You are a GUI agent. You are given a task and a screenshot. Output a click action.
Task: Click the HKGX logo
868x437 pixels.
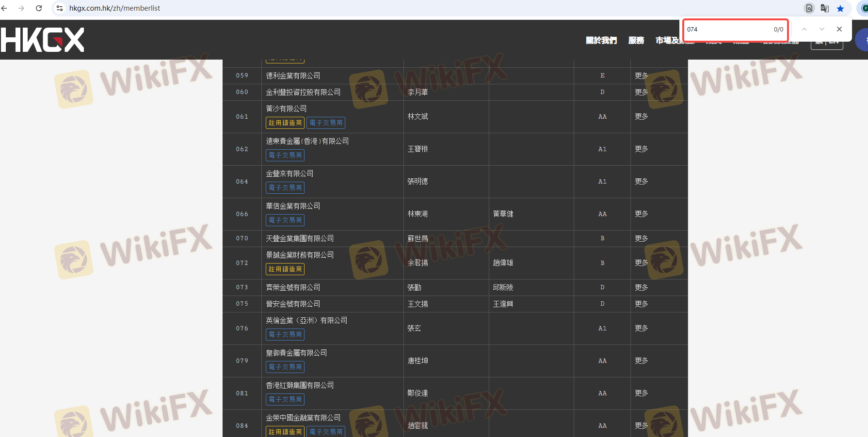pyautogui.click(x=43, y=40)
